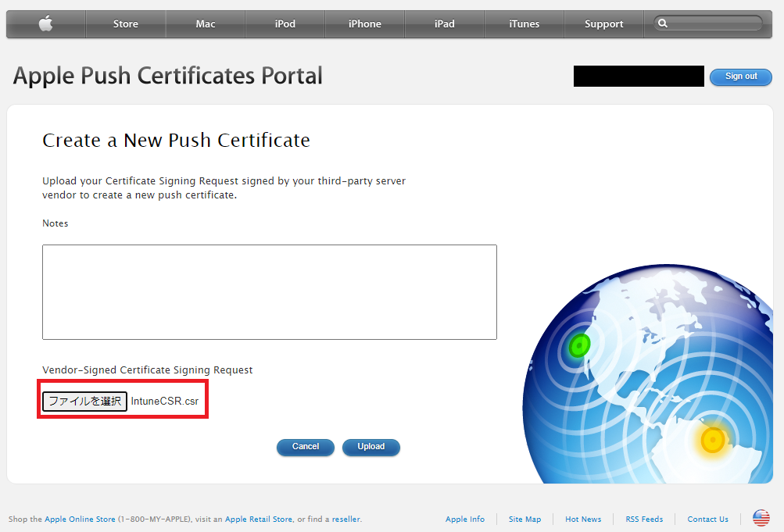Click the ファイルを選択 file chooser button
784x532 pixels.
click(x=85, y=401)
